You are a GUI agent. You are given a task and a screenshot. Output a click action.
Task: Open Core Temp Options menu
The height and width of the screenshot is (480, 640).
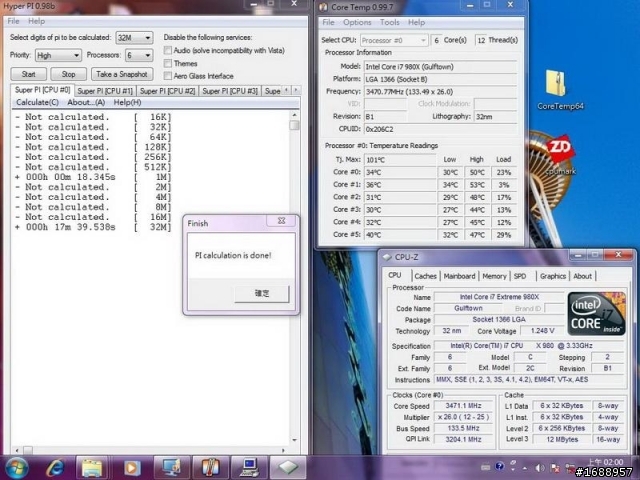pos(357,22)
